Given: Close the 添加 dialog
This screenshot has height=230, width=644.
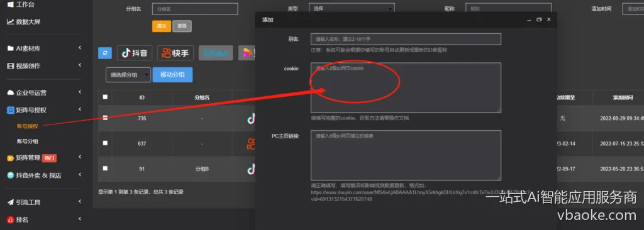Looking at the screenshot, I should tap(548, 19).
